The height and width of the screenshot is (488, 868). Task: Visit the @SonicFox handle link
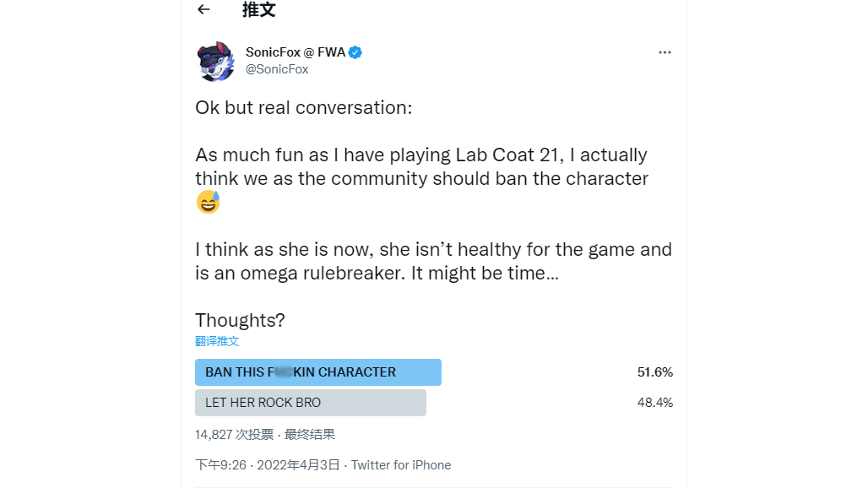pyautogui.click(x=277, y=69)
